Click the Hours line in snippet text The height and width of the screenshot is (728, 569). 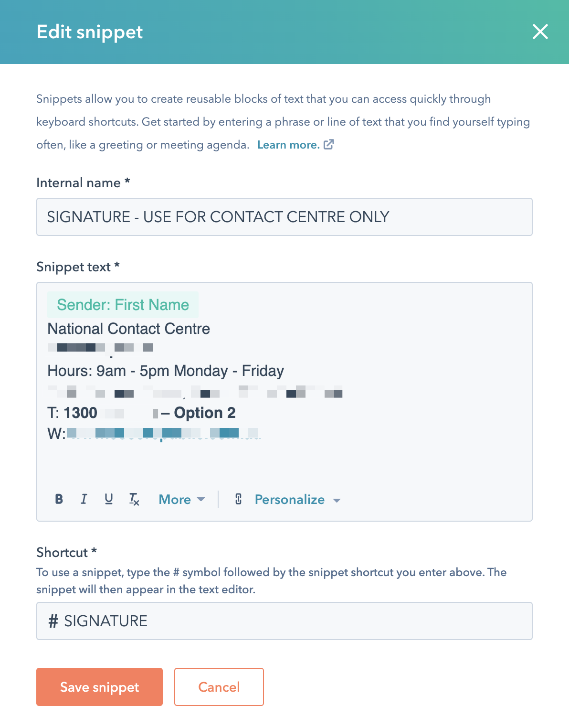point(166,371)
